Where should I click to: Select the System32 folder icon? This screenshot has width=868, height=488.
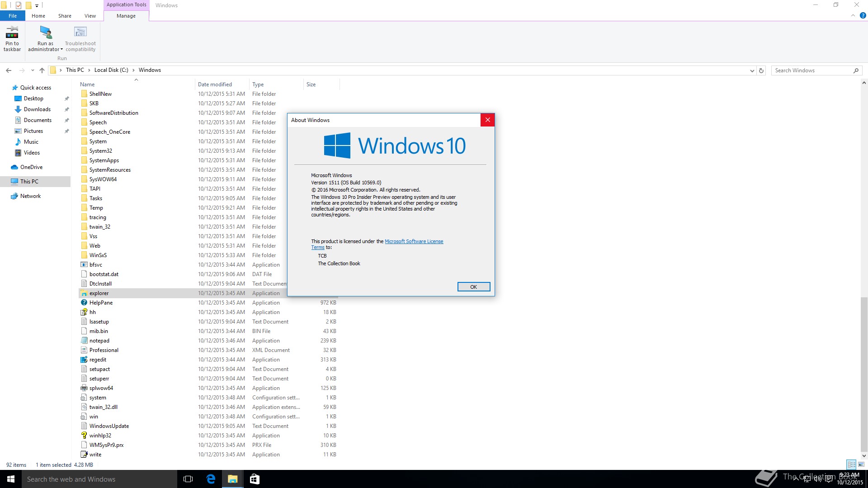pos(84,151)
